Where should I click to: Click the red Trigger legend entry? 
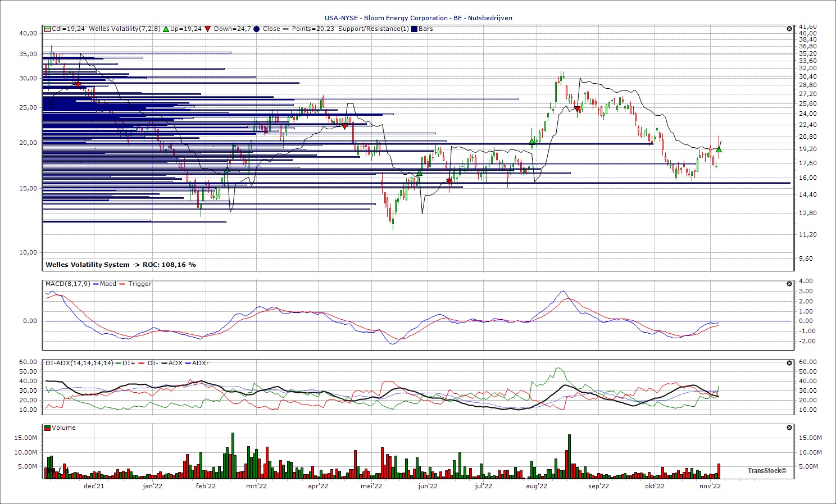click(x=136, y=284)
